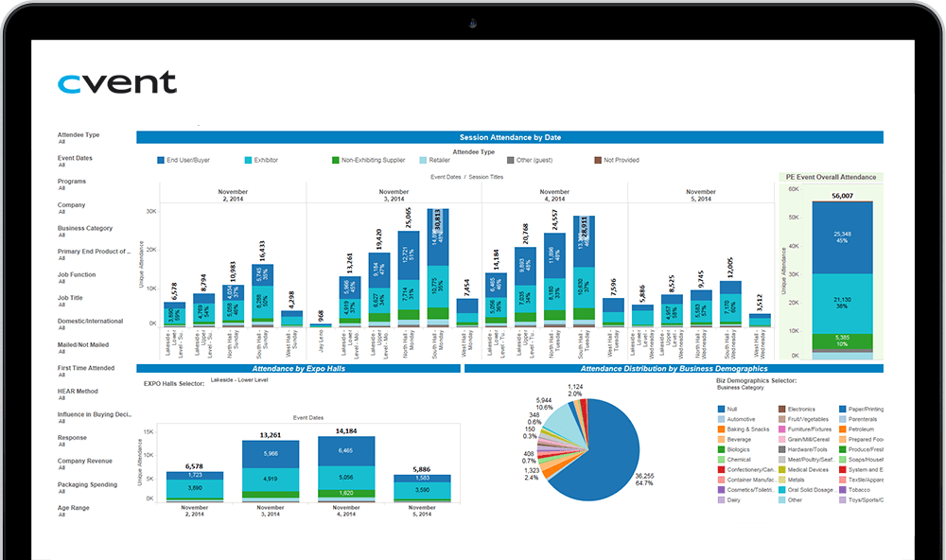Click the Electronics legend color square
946x560 pixels.
point(781,410)
